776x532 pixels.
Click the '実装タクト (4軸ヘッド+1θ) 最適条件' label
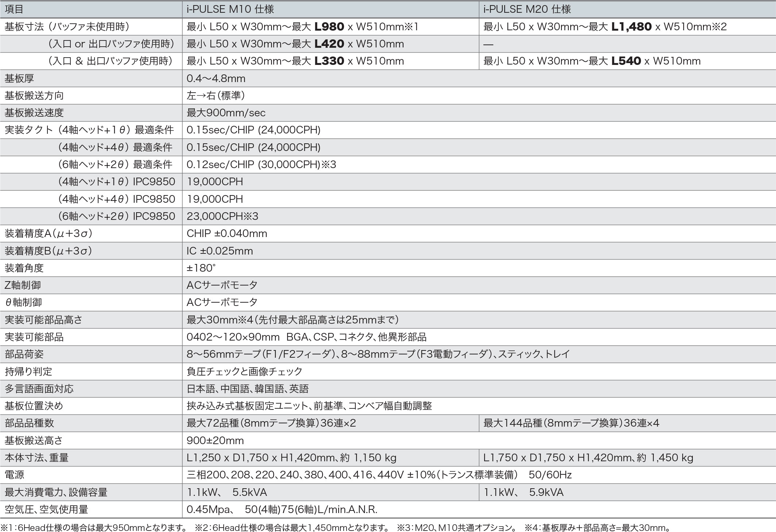point(89,130)
